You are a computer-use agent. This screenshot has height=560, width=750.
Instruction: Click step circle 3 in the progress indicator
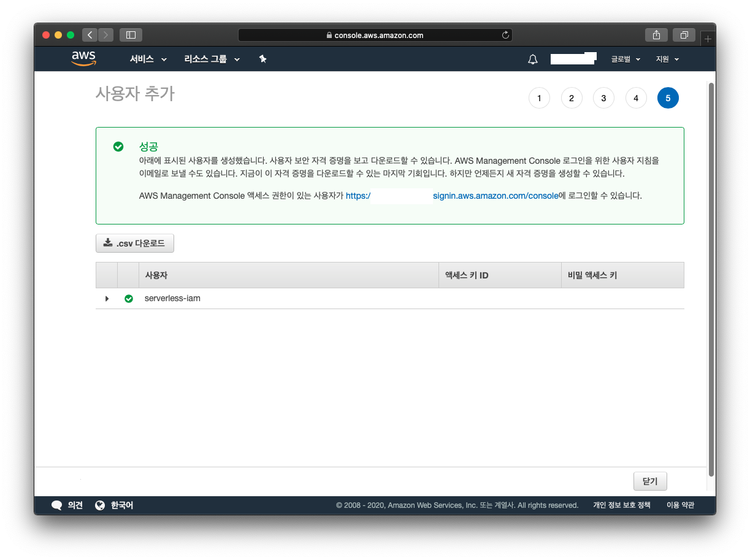tap(603, 98)
